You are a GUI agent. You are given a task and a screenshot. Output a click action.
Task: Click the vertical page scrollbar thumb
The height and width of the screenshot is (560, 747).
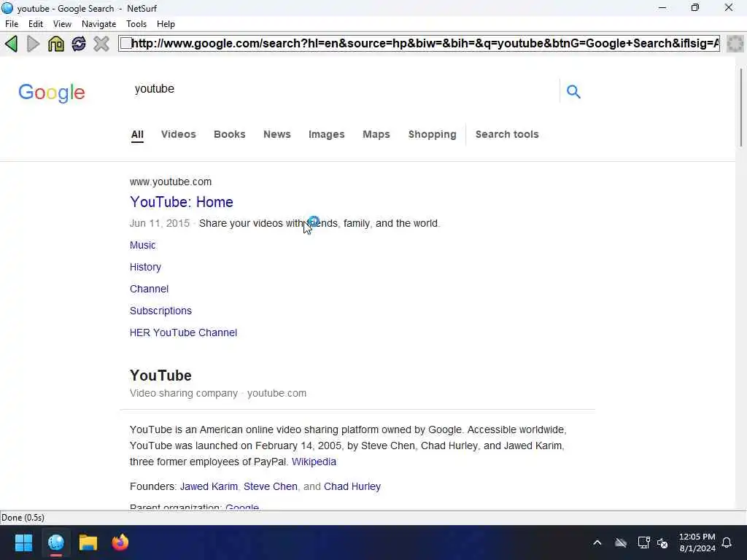click(741, 108)
